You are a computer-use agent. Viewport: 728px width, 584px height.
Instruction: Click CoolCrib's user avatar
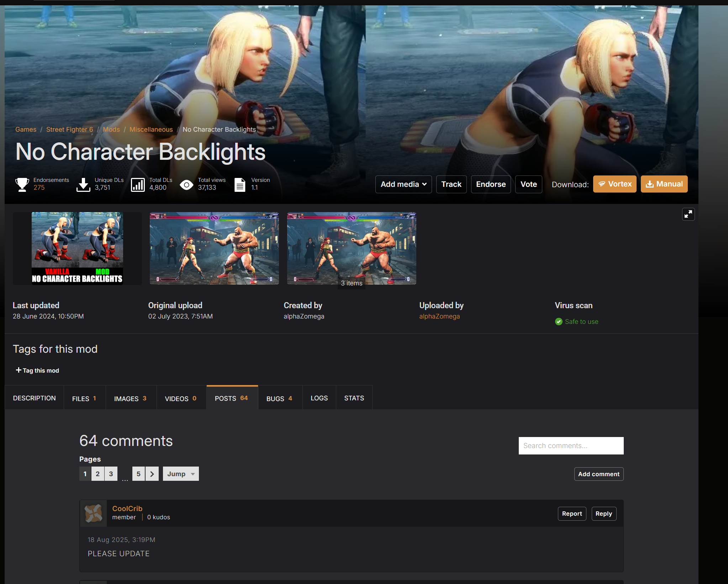pyautogui.click(x=94, y=513)
